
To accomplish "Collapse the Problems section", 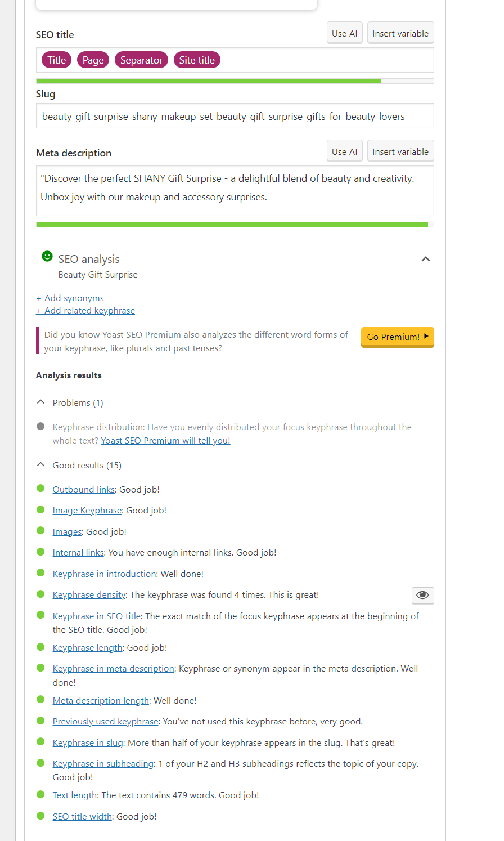I will click(40, 401).
